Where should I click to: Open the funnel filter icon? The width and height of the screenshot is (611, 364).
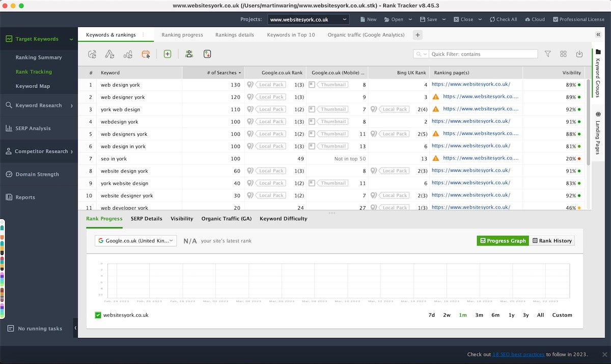pos(548,54)
